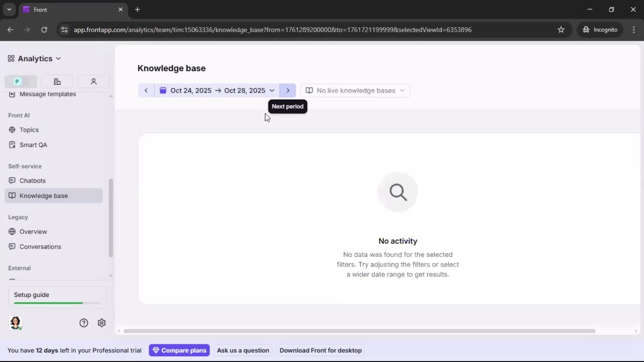Screen dimensions: 644x362
Task: Expand the No live knowledge bases dropdown
Action: 355,90
